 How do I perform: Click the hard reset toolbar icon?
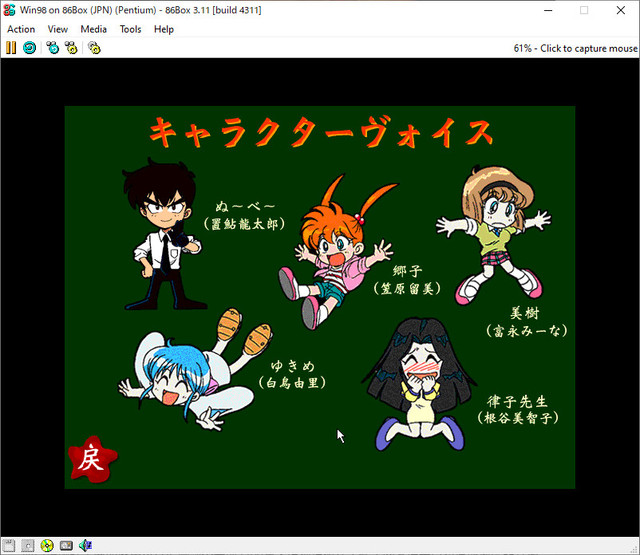pos(29,48)
